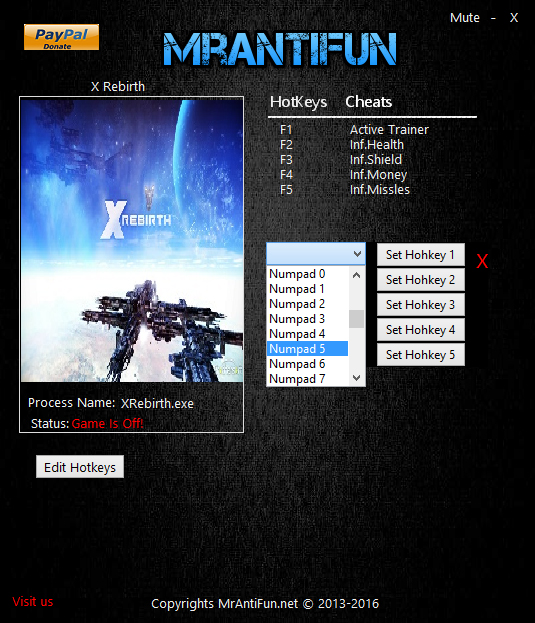Click the Inf.Health cheat label

(x=377, y=145)
